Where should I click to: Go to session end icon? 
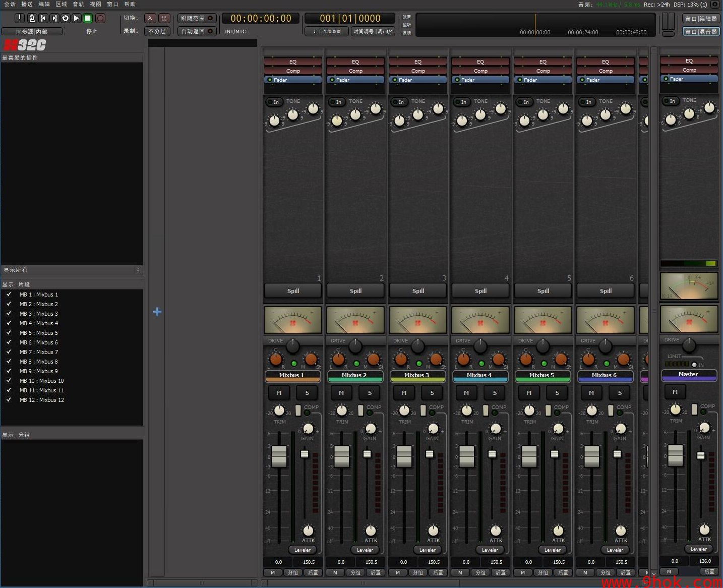coord(54,18)
